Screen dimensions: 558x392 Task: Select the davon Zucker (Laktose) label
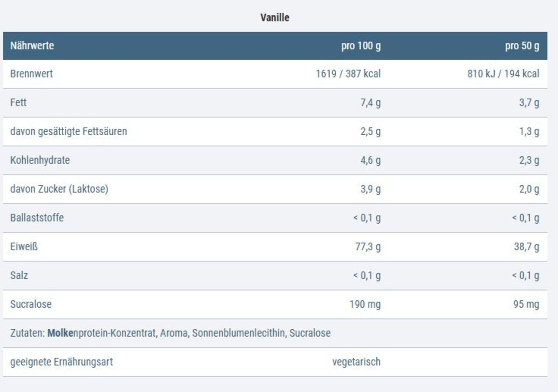pyautogui.click(x=59, y=189)
